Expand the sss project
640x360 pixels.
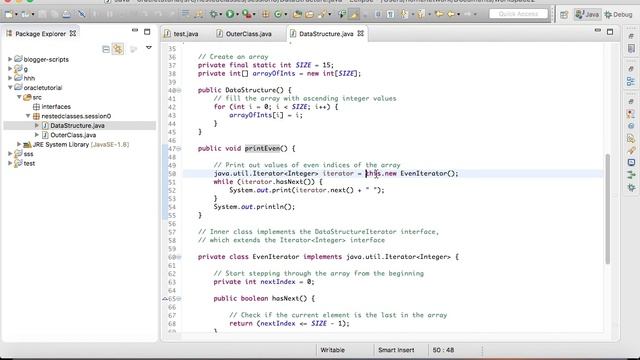(x=10, y=153)
